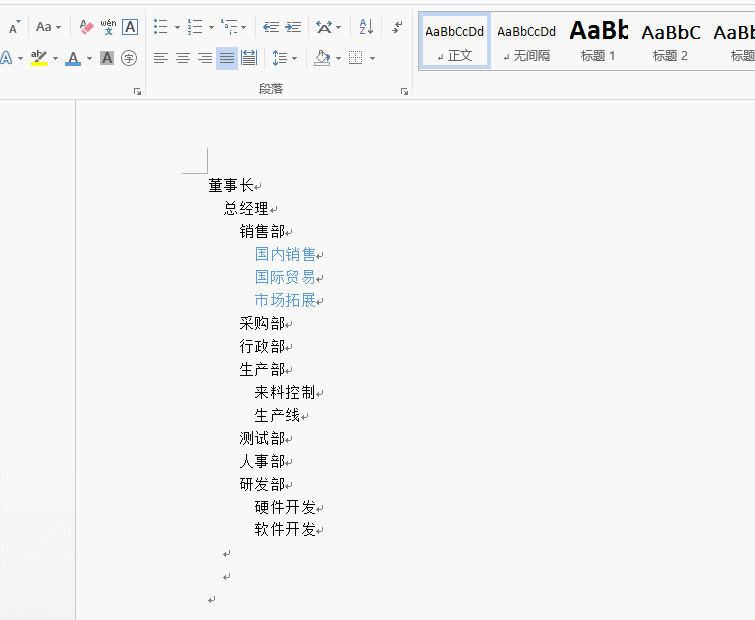Screen dimensions: 755x620
Task: Click the Distributed alignment icon
Action: pyautogui.click(x=249, y=58)
